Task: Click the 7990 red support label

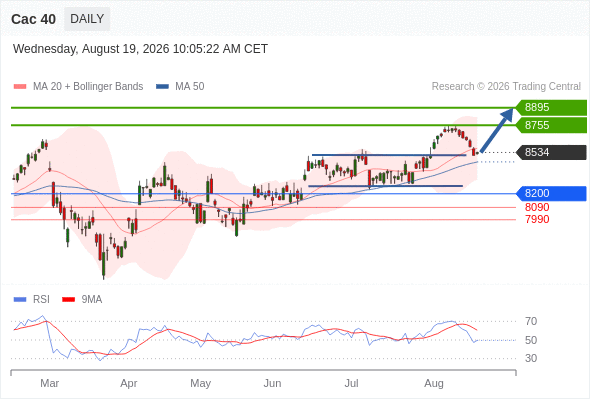Action: [x=537, y=219]
